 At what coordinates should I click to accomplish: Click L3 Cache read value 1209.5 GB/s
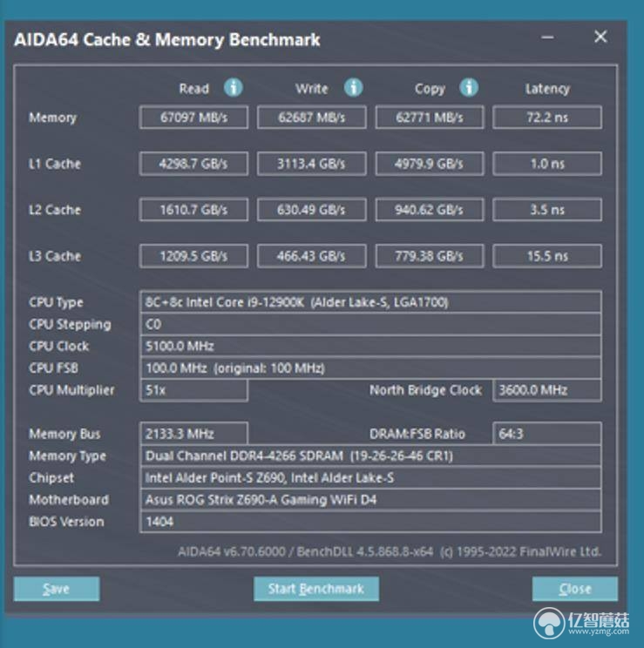pos(194,256)
